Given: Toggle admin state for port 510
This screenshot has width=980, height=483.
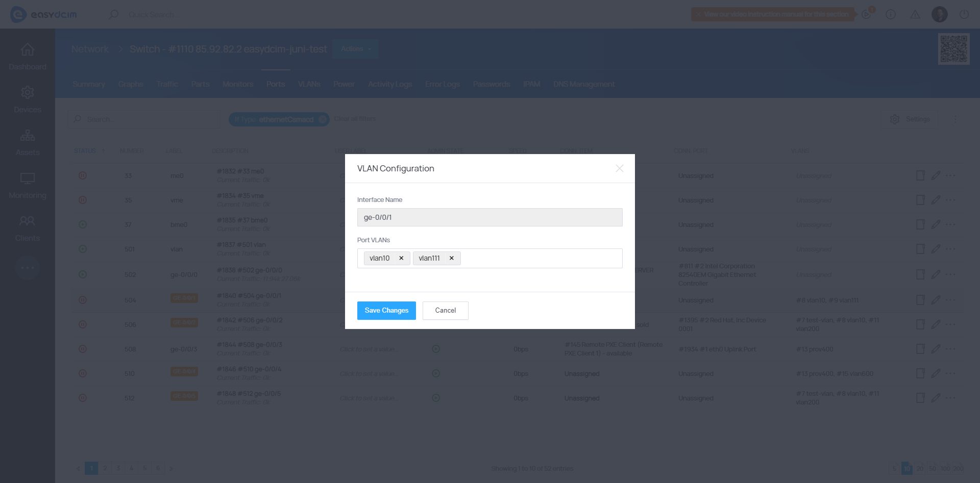Looking at the screenshot, I should point(436,374).
